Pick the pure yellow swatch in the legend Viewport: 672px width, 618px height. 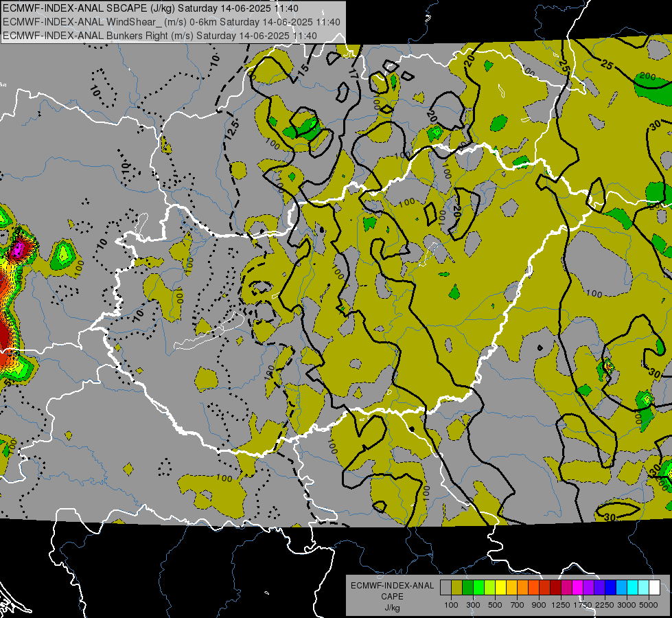pos(500,588)
